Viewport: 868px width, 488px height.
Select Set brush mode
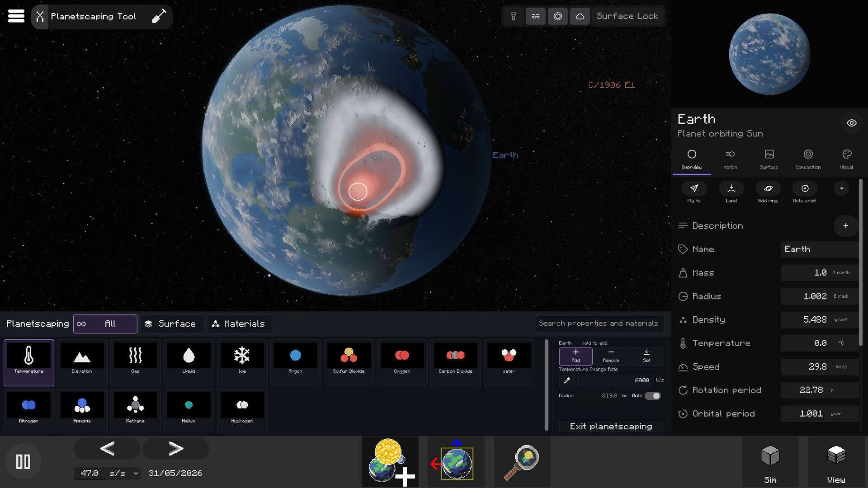646,356
